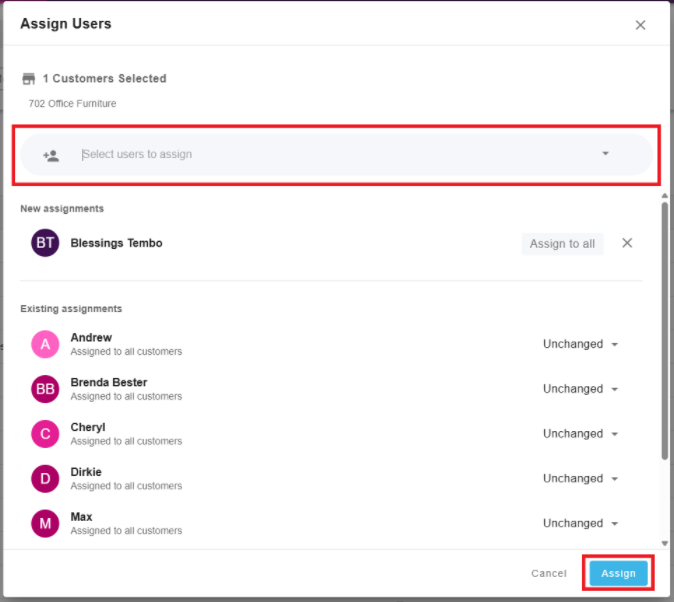The image size is (674, 602).
Task: Click Max's M avatar icon
Action: pos(45,523)
